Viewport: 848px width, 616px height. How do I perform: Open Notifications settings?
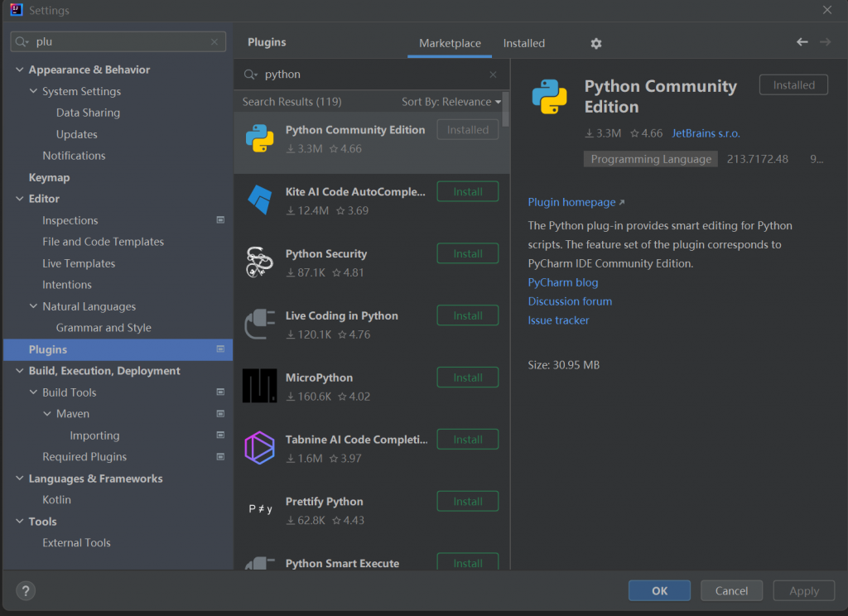74,156
